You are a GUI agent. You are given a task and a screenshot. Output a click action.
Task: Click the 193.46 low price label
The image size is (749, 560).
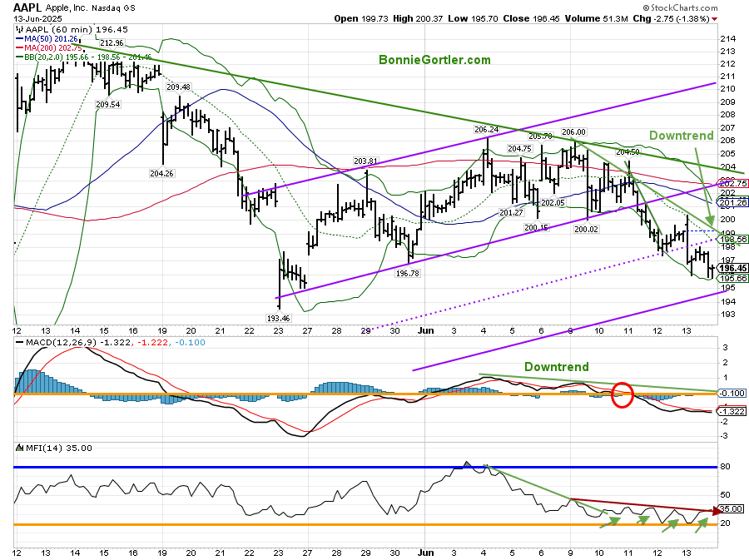pyautogui.click(x=278, y=318)
